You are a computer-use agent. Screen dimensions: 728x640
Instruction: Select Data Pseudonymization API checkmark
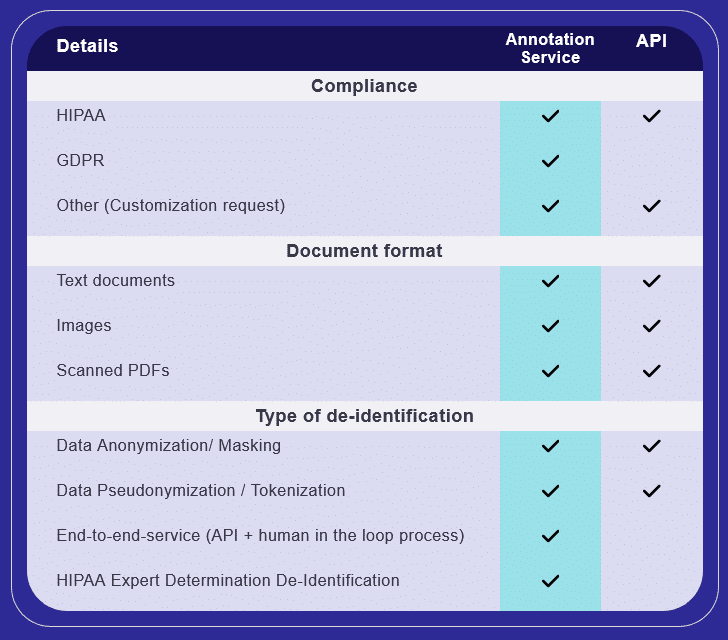[x=651, y=491]
